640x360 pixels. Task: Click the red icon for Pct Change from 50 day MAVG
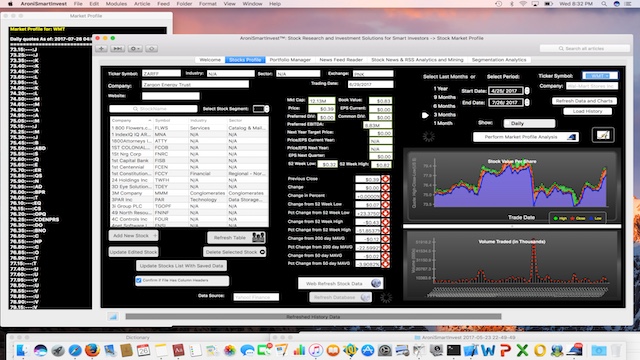tap(385, 264)
